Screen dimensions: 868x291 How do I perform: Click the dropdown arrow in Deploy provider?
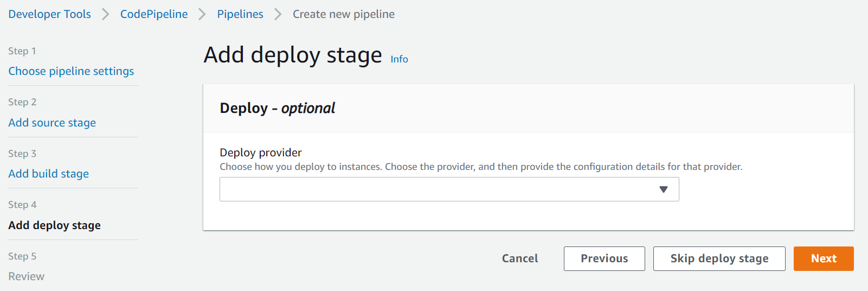tap(663, 189)
